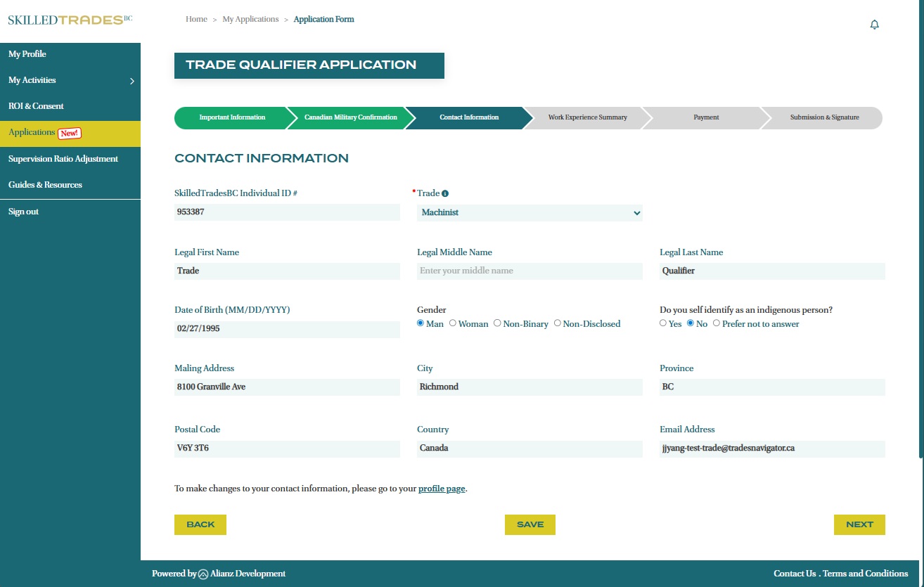Click the Alianz Development logo icon
924x587 pixels.
(x=203, y=574)
